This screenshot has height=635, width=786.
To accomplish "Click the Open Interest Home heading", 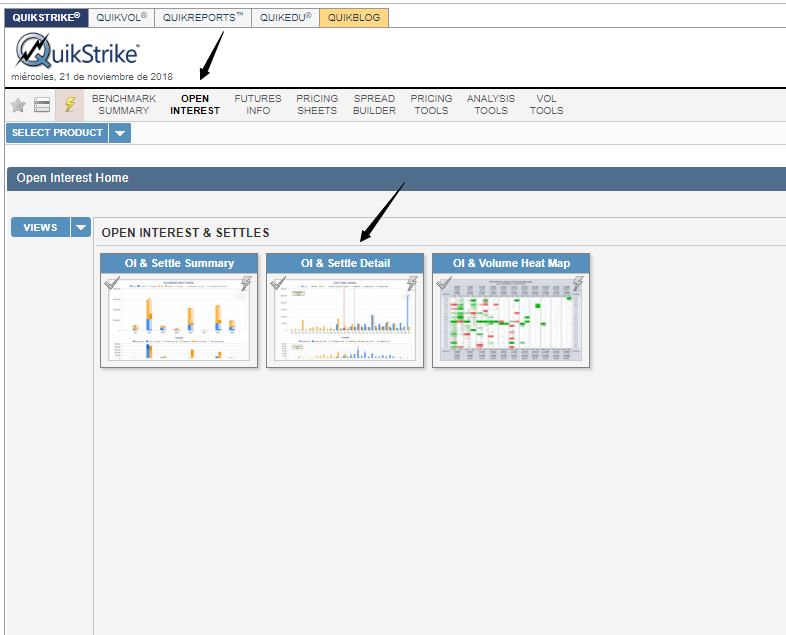I will 72,178.
